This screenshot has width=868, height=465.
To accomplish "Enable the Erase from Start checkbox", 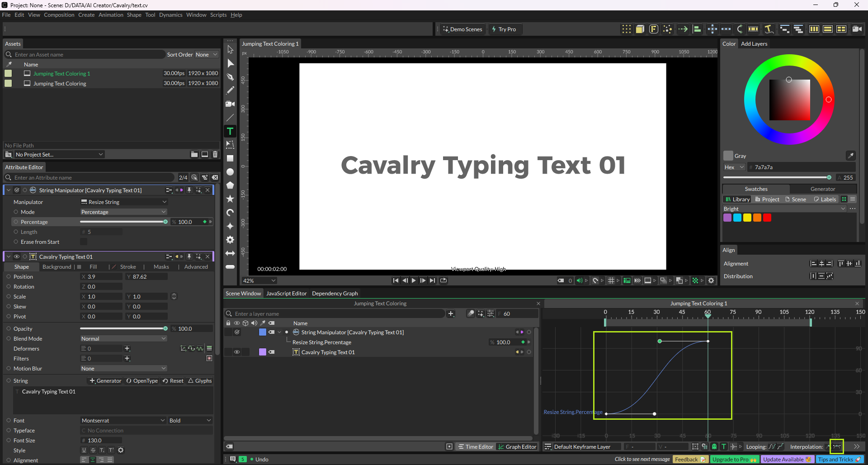I will pyautogui.click(x=84, y=242).
